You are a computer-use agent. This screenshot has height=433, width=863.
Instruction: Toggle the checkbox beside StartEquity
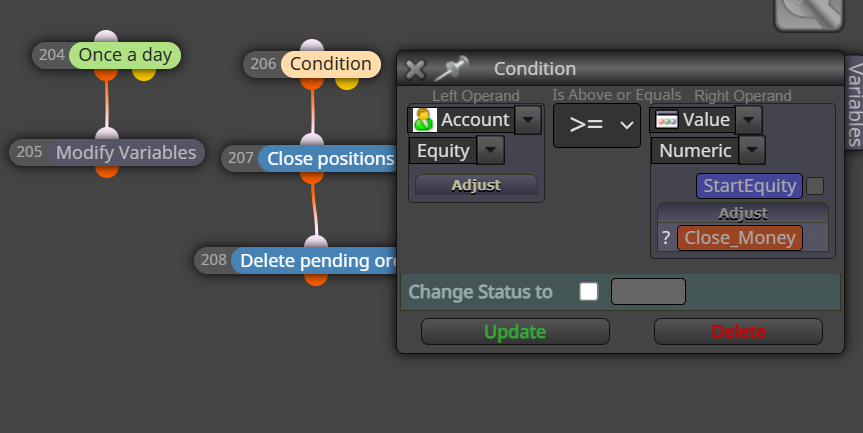pos(815,186)
